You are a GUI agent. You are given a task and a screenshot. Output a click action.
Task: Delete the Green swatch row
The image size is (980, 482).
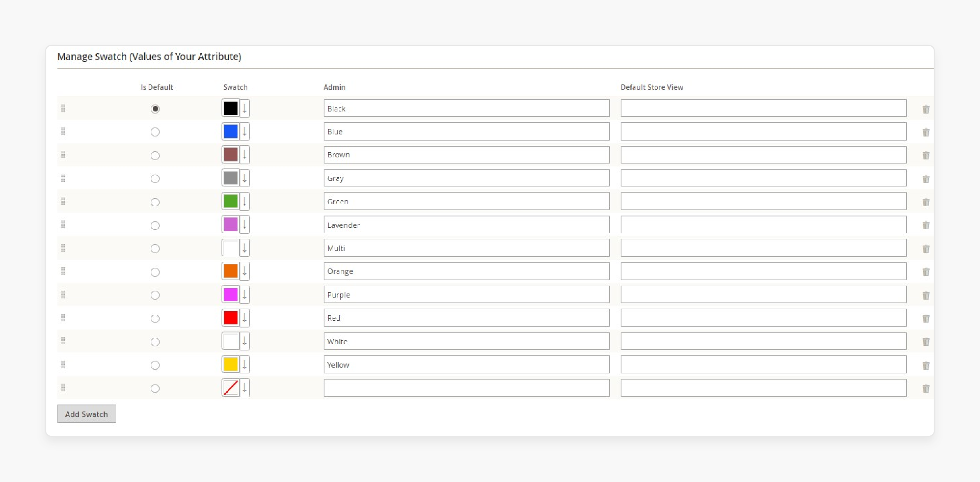[x=926, y=202]
